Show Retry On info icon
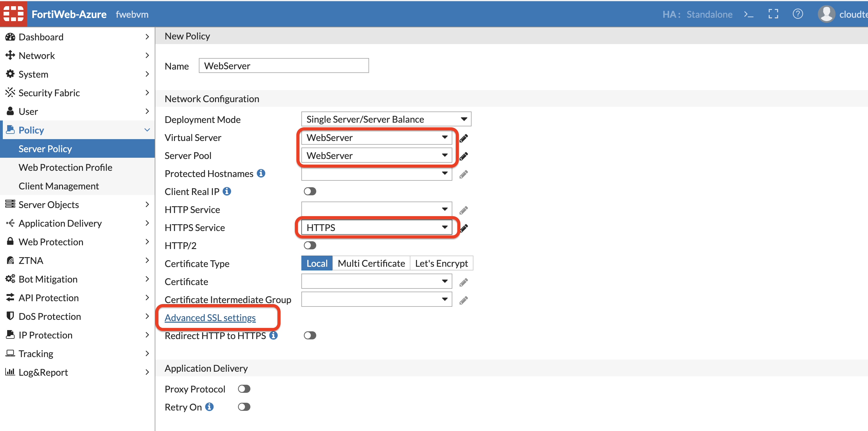Image resolution: width=868 pixels, height=431 pixels. 209,407
